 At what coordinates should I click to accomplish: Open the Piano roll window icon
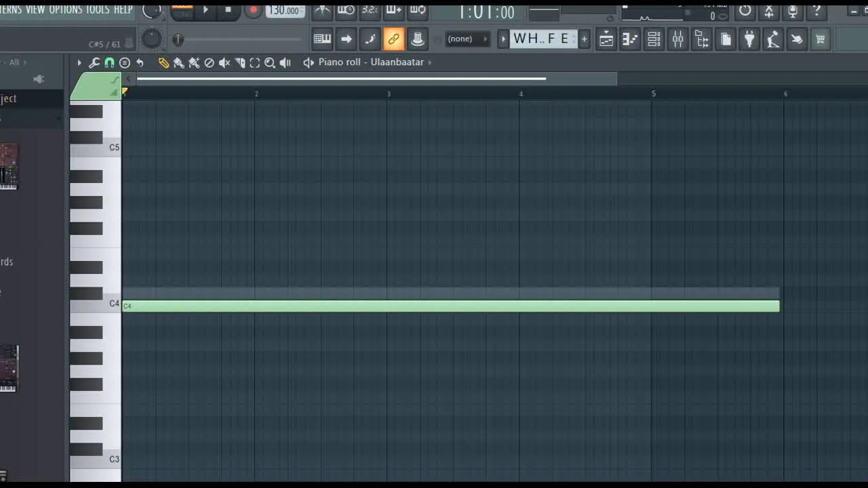[630, 39]
